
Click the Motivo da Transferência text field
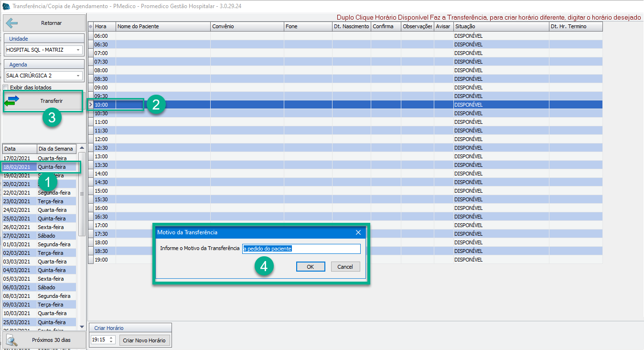pyautogui.click(x=301, y=249)
